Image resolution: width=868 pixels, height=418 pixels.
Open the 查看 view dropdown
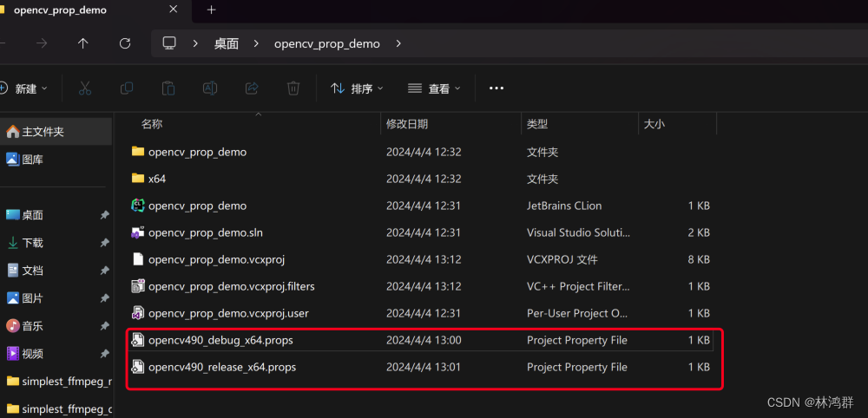434,88
